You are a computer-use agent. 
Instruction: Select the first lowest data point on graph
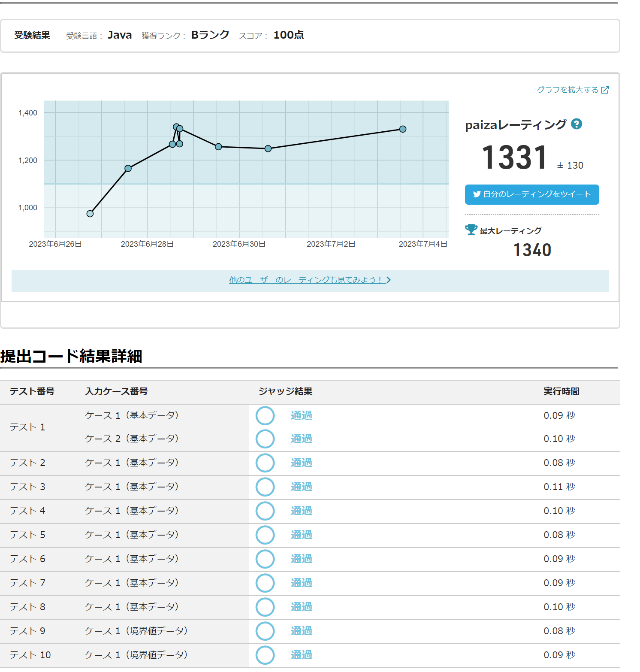pos(90,214)
